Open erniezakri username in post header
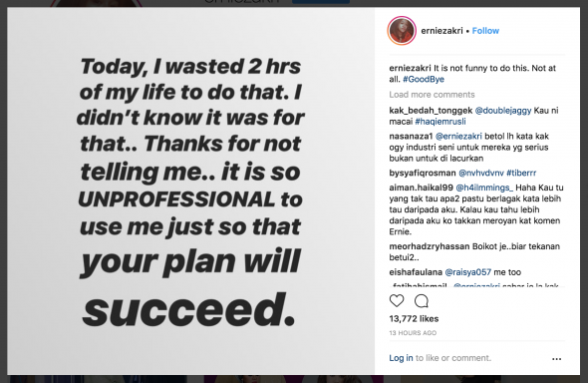This screenshot has height=383, width=588. (x=441, y=31)
